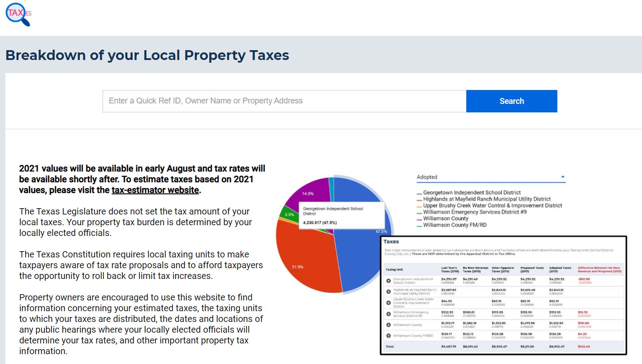Expand the Williamson County table row
Viewport: 642px width, 364px height.
pyautogui.click(x=388, y=325)
